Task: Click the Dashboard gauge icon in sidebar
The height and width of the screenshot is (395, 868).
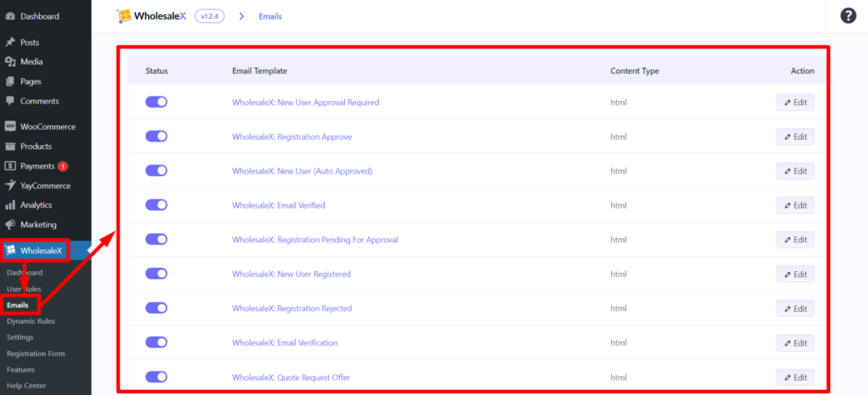Action: pos(10,16)
